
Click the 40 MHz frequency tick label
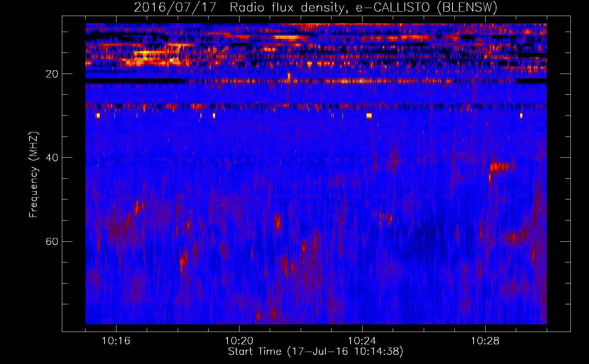tap(52, 158)
